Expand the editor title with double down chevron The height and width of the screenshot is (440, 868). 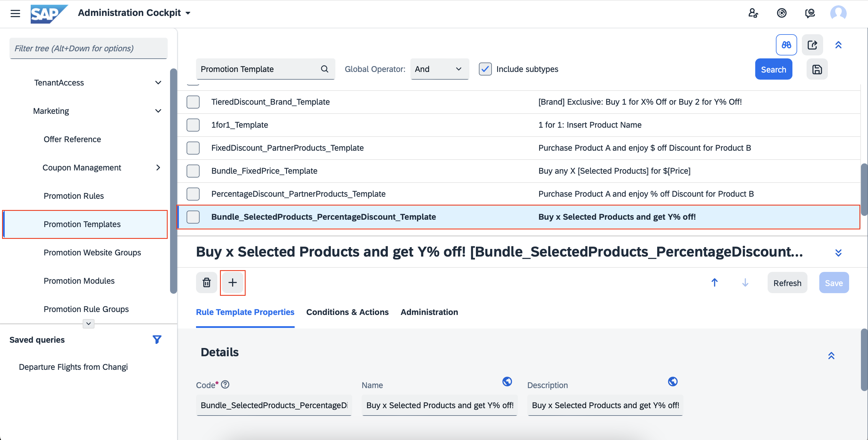[x=838, y=253]
